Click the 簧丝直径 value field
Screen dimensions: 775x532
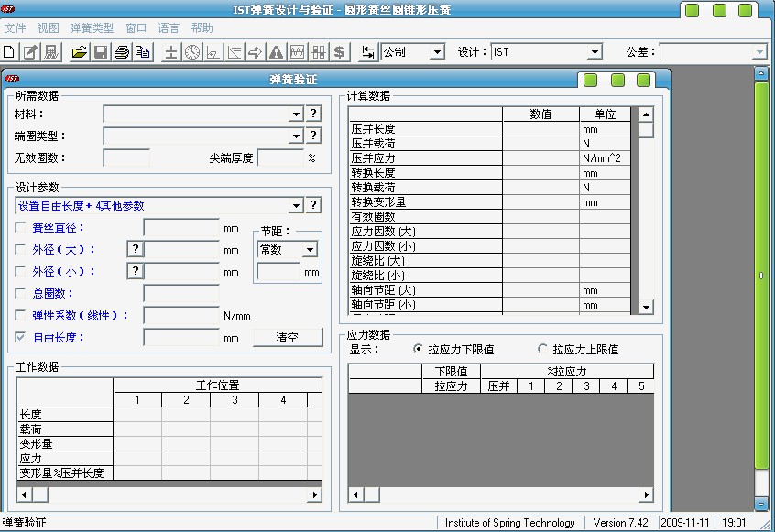point(181,228)
